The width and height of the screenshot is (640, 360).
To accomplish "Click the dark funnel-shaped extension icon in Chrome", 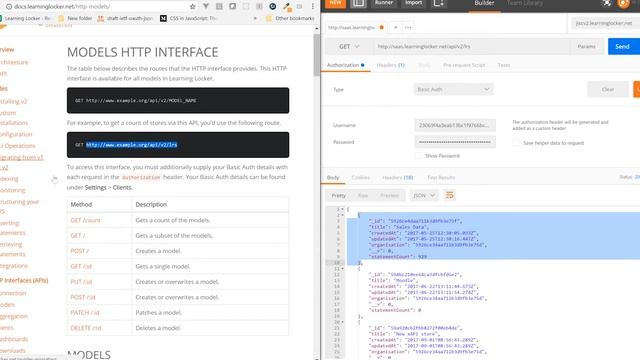I will [x=205, y=6].
